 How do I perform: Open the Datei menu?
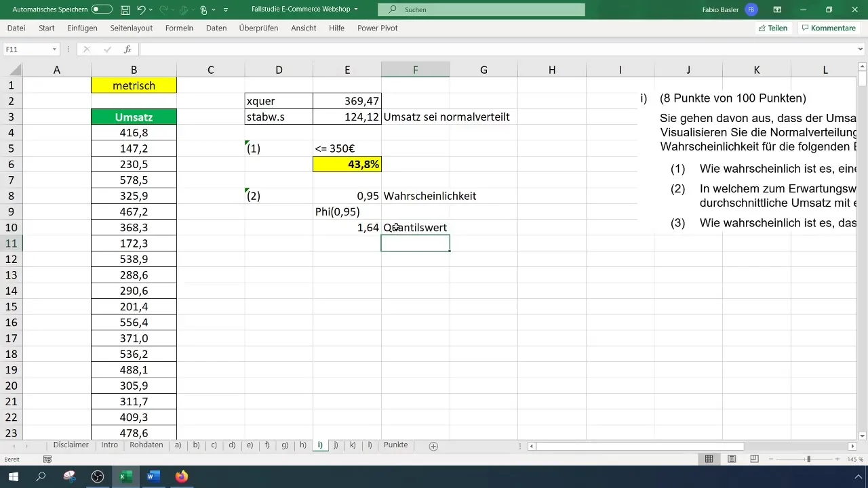coord(16,28)
